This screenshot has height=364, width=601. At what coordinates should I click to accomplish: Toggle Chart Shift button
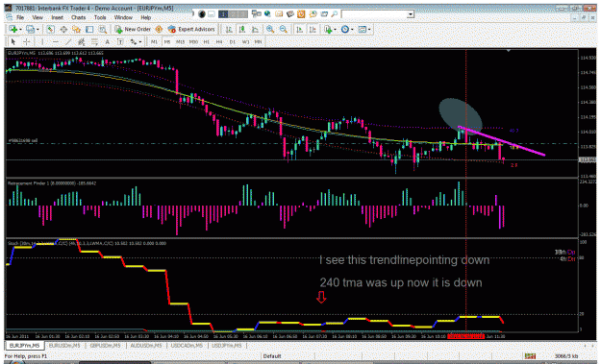[313, 29]
